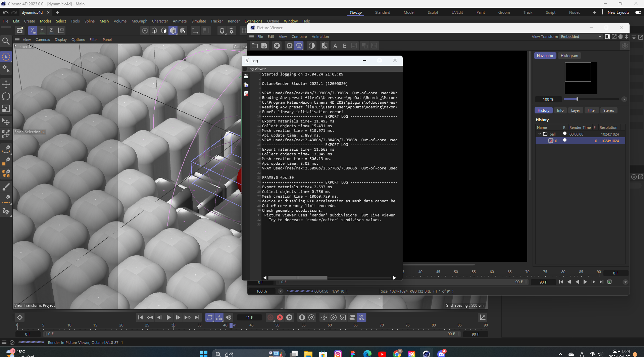Click Picture Viewer save image icon
The height and width of the screenshot is (357, 644).
pos(264,46)
